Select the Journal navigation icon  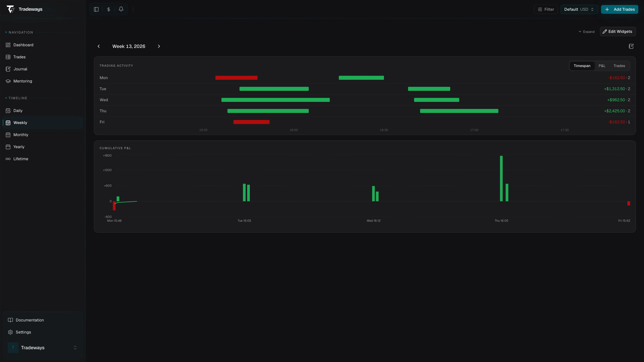(8, 69)
